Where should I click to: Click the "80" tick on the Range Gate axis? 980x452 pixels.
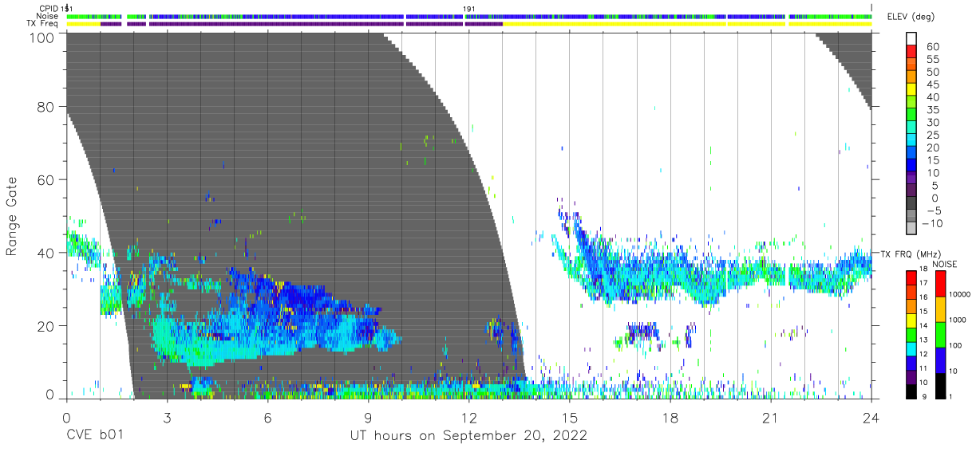point(45,106)
